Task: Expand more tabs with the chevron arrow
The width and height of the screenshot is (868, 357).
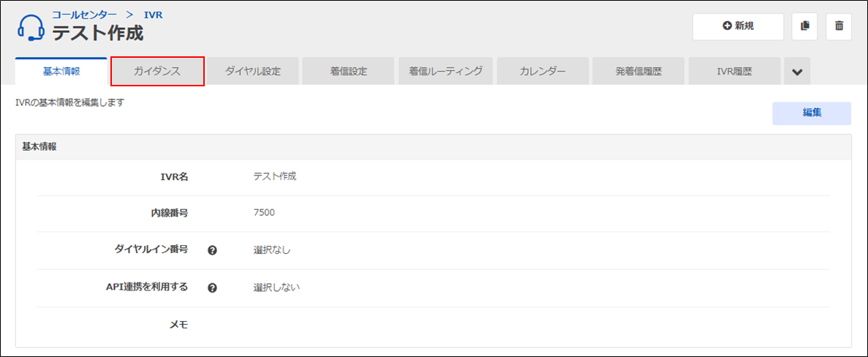Action: [x=797, y=72]
